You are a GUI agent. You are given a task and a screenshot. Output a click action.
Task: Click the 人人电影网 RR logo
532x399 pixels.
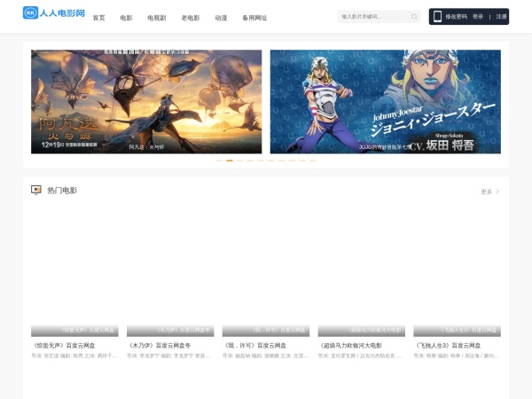[53, 13]
